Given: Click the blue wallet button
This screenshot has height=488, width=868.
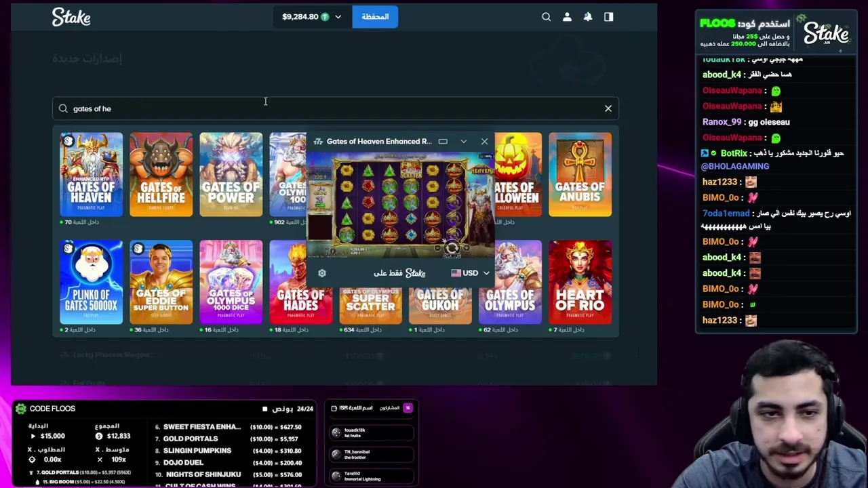Looking at the screenshot, I should pos(375,17).
